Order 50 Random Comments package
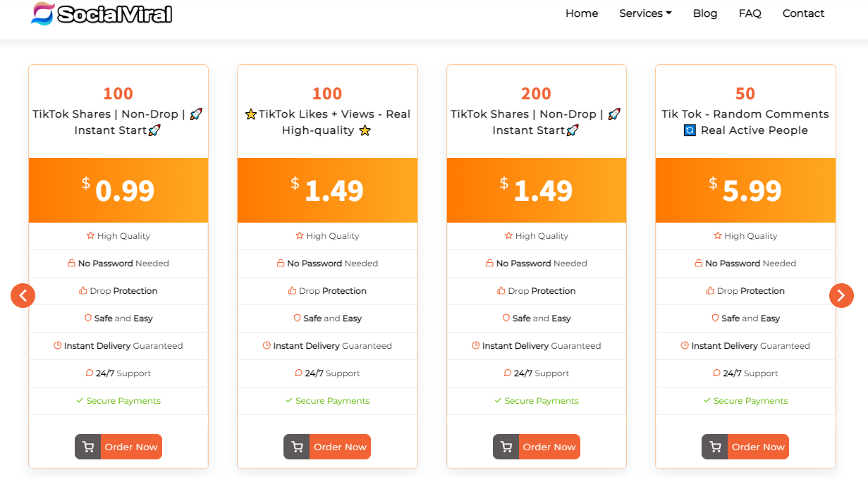The width and height of the screenshot is (868, 477). (x=745, y=447)
